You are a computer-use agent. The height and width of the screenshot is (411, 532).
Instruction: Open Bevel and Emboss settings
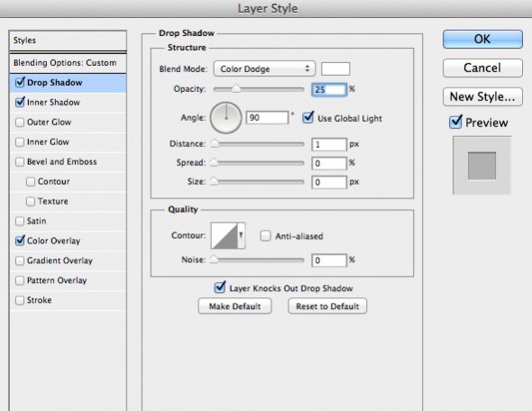click(x=62, y=161)
